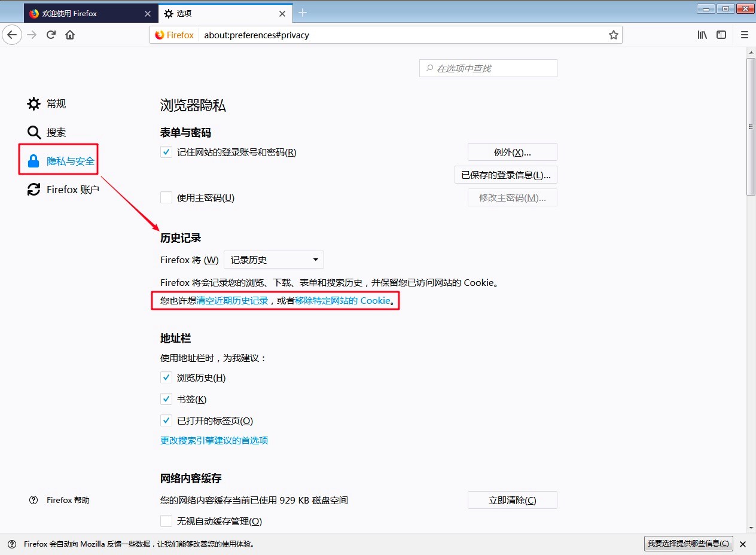Click the 搜索 magnifier icon in sidebar
Image resolution: width=756 pixels, height=555 pixels.
point(33,132)
